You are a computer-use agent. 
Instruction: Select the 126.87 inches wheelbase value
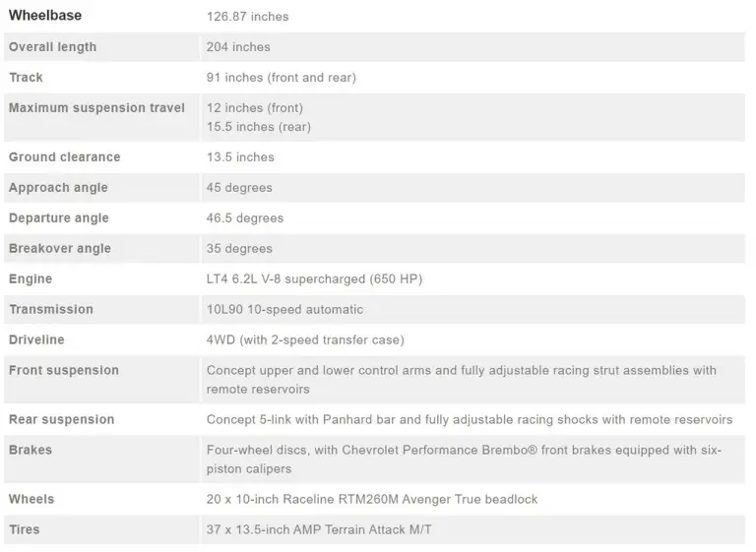tap(247, 17)
